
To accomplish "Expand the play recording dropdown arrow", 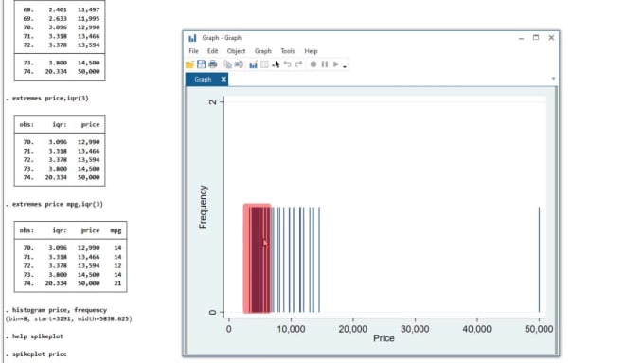I will coord(345,66).
